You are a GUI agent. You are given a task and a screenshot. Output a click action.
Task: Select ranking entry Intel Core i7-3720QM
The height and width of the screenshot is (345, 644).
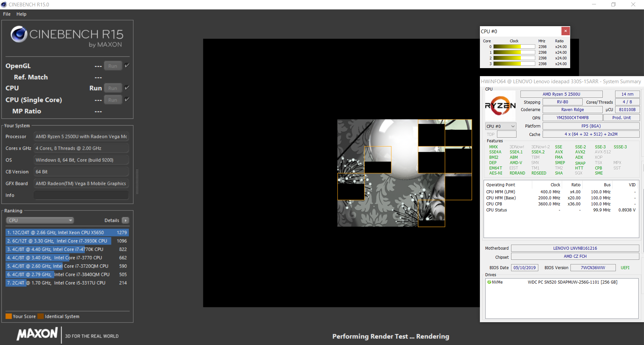coord(67,266)
